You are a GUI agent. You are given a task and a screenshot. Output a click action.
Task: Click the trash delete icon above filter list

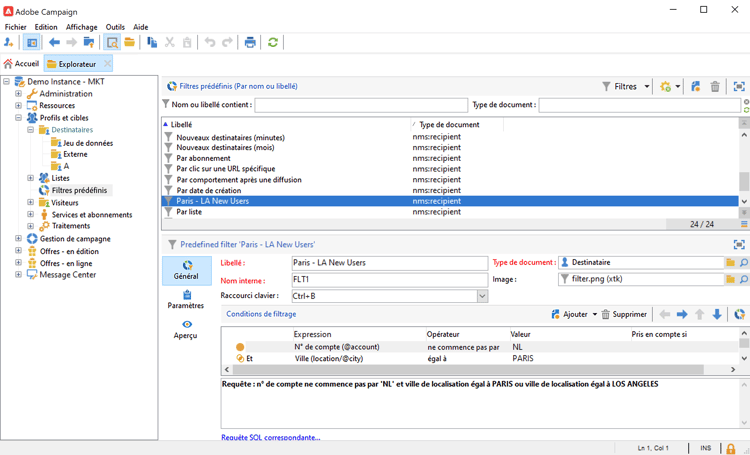pos(715,87)
